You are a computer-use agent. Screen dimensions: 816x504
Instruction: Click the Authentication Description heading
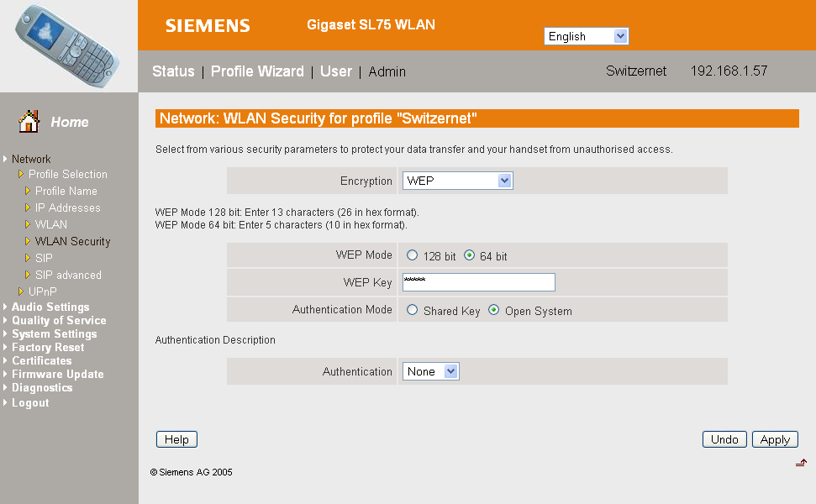[x=215, y=339]
